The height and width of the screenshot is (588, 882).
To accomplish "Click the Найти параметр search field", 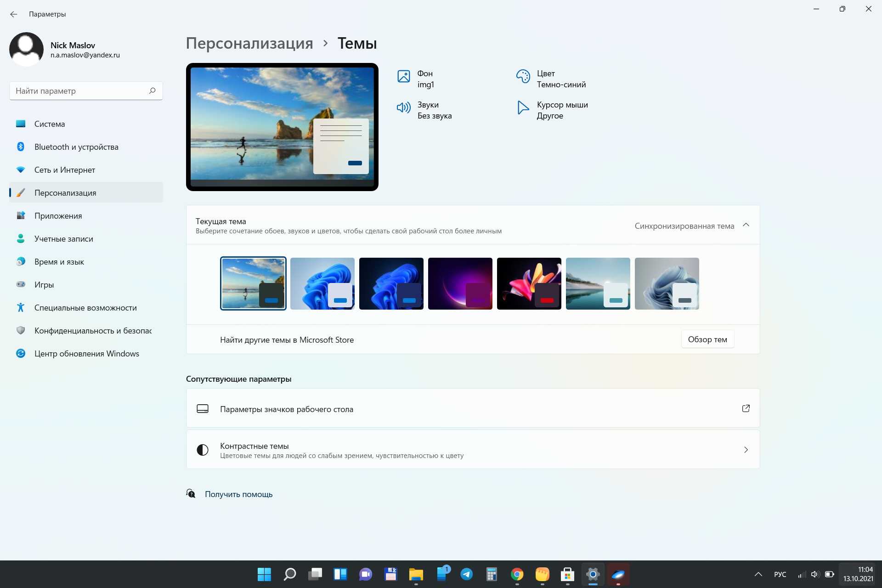I will click(x=78, y=91).
